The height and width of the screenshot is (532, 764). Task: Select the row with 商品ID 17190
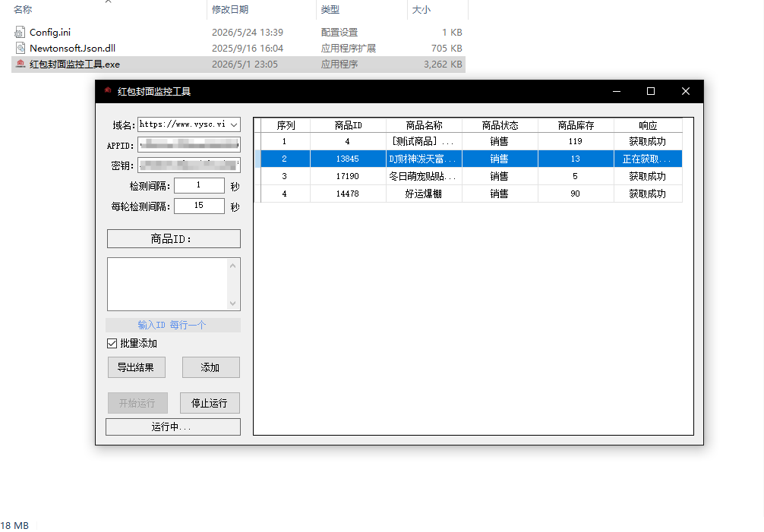point(469,176)
